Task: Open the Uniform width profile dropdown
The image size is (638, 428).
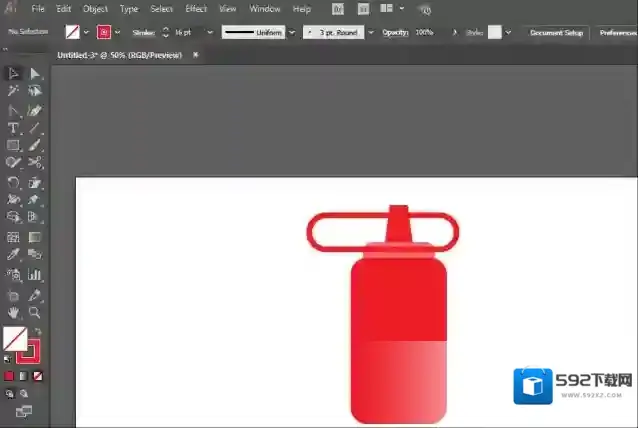Action: click(x=292, y=32)
